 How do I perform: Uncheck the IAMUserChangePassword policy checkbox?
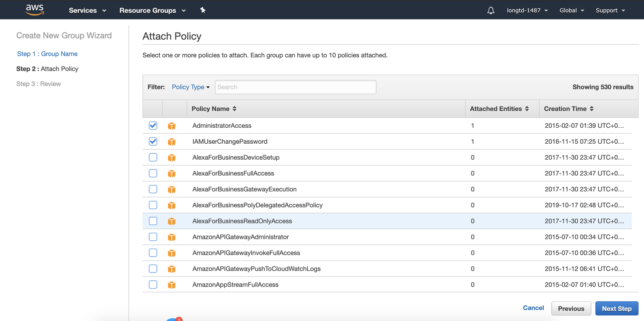pos(153,141)
